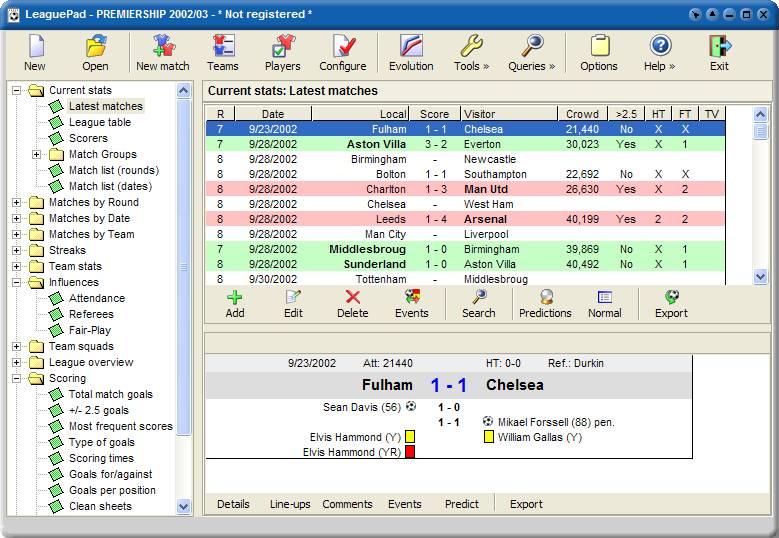This screenshot has width=779, height=538.
Task: Expand the Team stats folder
Action: tap(16, 266)
